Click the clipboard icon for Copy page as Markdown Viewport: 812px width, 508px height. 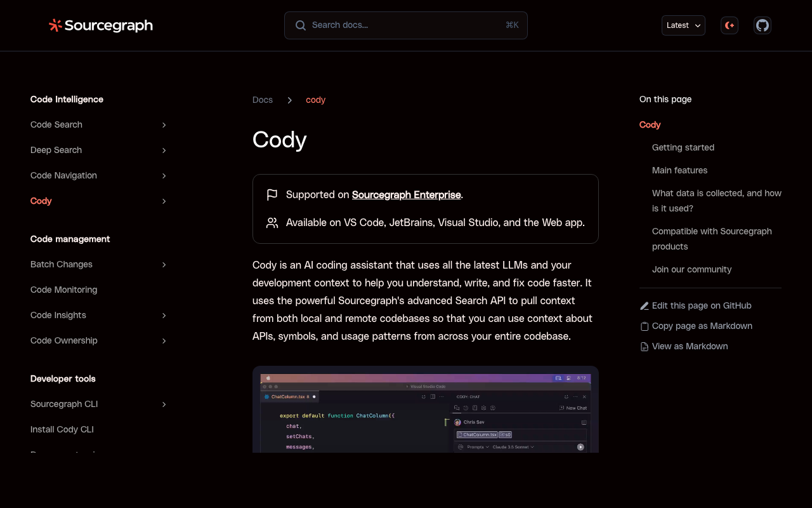pyautogui.click(x=644, y=326)
